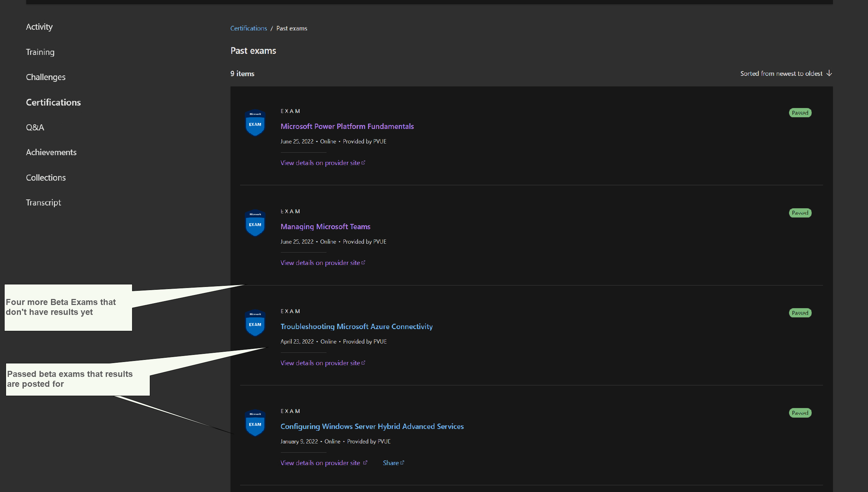View Achievements page
The width and height of the screenshot is (868, 492).
[51, 152]
